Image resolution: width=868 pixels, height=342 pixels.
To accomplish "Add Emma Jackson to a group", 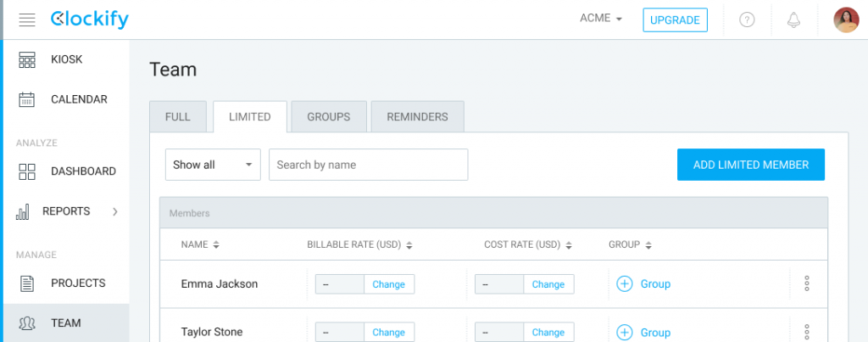I will tap(643, 284).
